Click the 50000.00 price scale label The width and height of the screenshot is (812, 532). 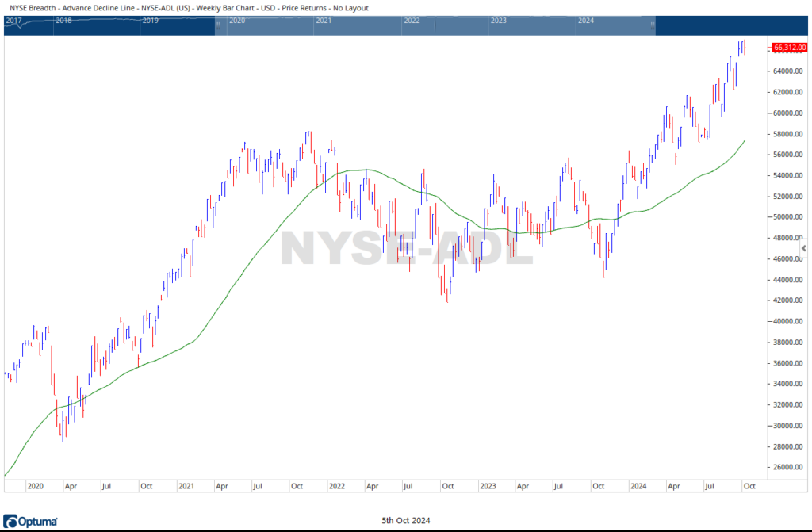(788, 217)
